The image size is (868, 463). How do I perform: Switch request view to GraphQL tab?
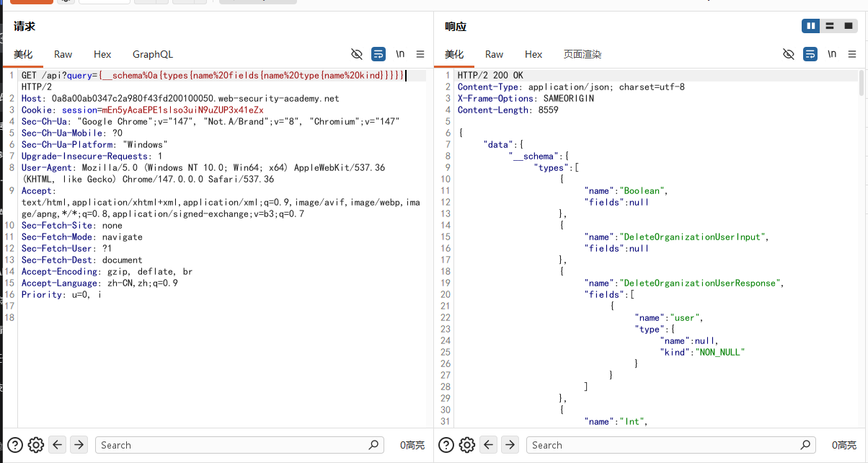[153, 54]
